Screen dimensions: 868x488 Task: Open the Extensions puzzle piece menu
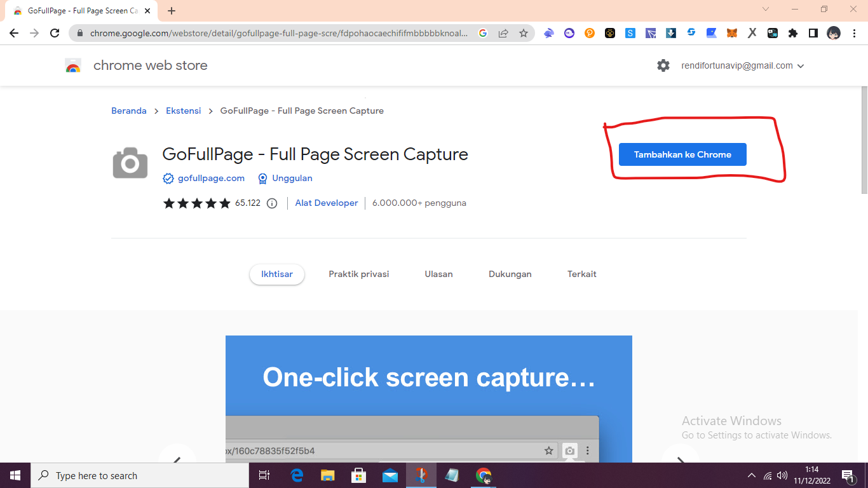pos(793,33)
